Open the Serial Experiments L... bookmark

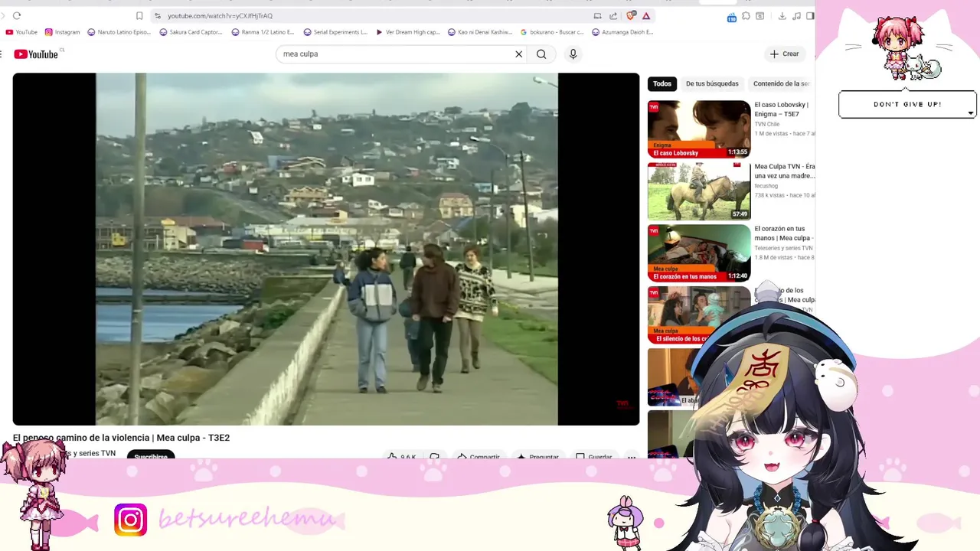pyautogui.click(x=335, y=32)
